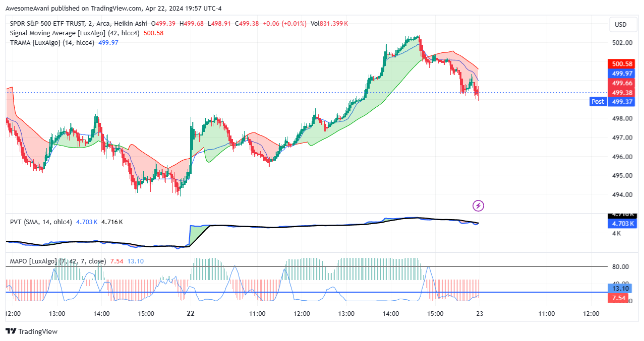This screenshot has height=341, width=644.
Task: Click the purple lightning bolt event icon
Action: [x=478, y=206]
